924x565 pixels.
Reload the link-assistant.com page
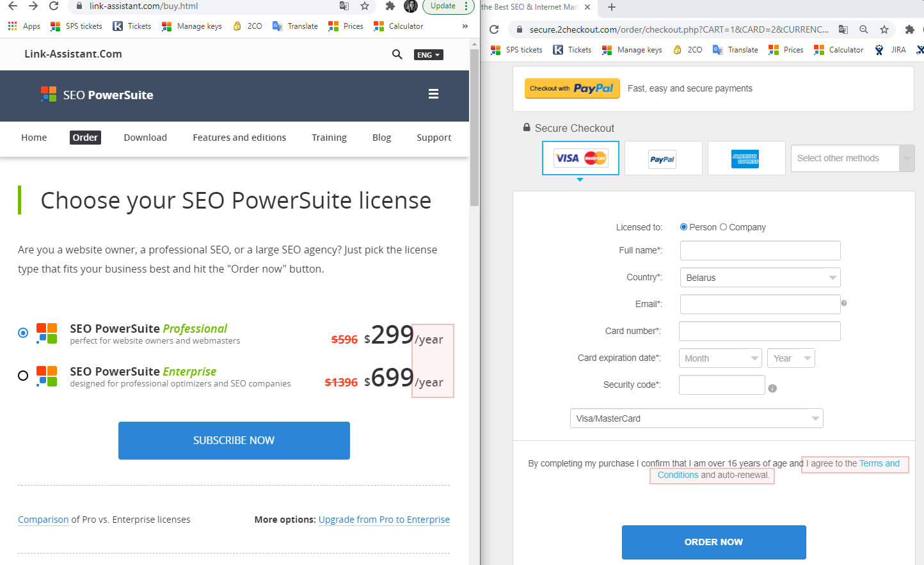pyautogui.click(x=54, y=6)
